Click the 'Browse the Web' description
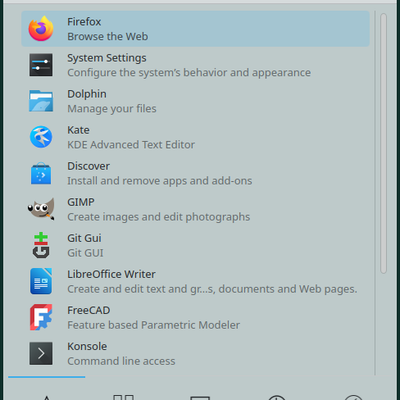 coord(108,36)
